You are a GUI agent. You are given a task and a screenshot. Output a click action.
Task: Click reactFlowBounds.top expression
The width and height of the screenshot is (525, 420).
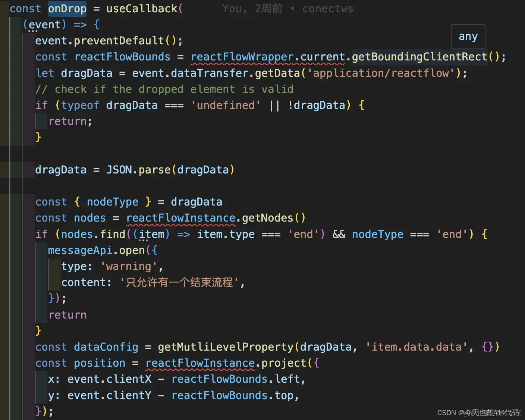[233, 395]
